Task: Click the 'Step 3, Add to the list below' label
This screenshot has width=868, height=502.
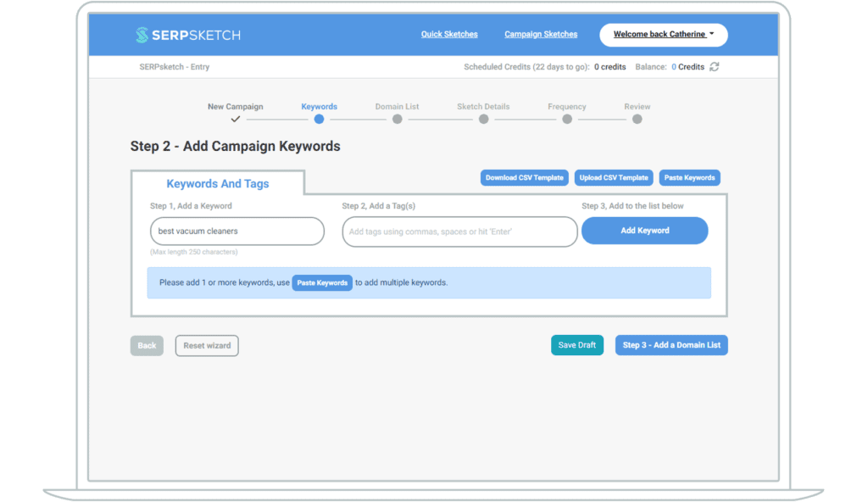Action: pos(632,206)
